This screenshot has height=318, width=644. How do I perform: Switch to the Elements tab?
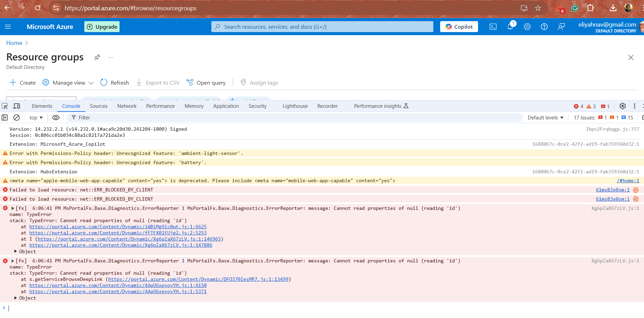[x=42, y=106]
